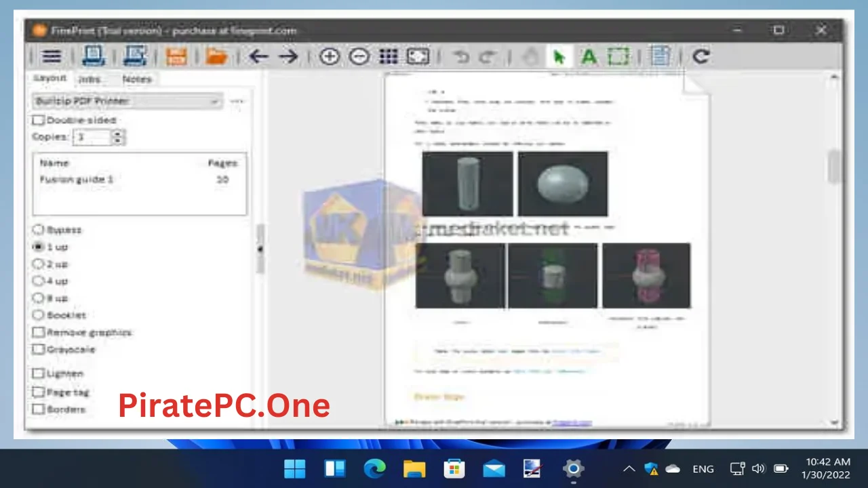The image size is (868, 488).
Task: Select the green A text tool
Action: (589, 57)
